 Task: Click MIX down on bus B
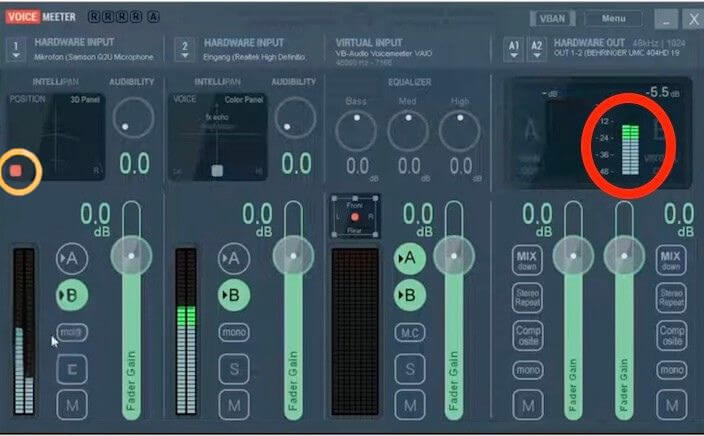(671, 260)
